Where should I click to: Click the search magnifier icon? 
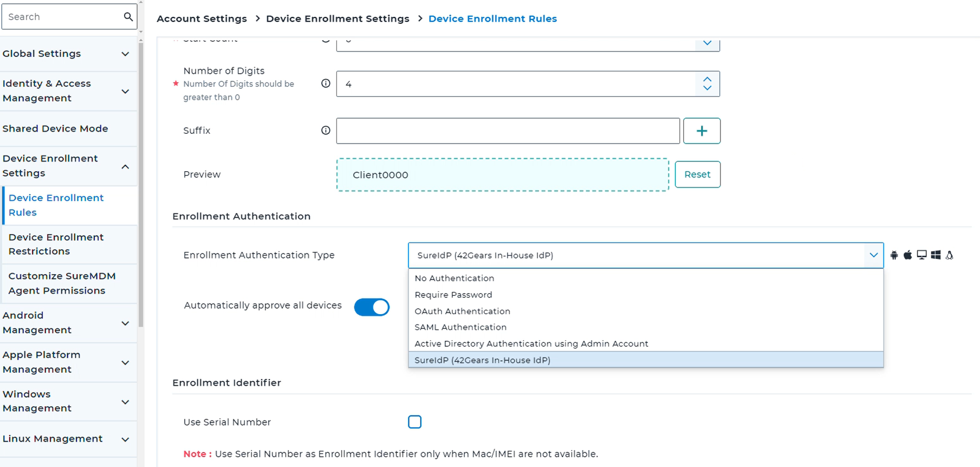[x=128, y=17]
